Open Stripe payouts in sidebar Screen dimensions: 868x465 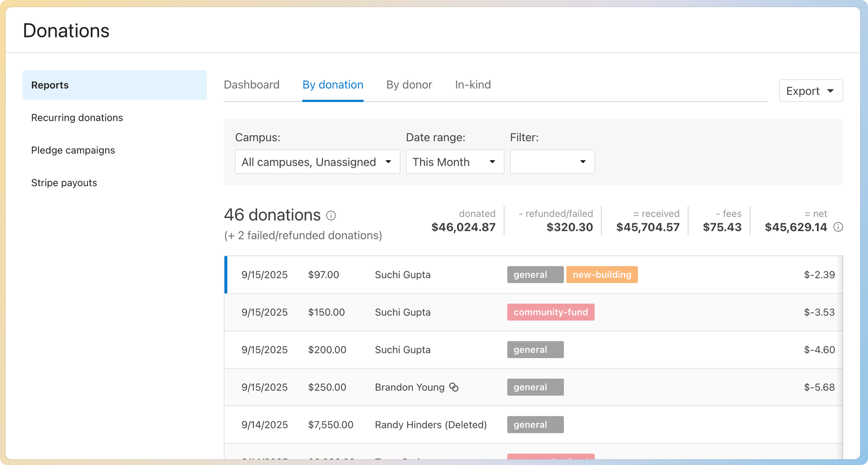(64, 183)
